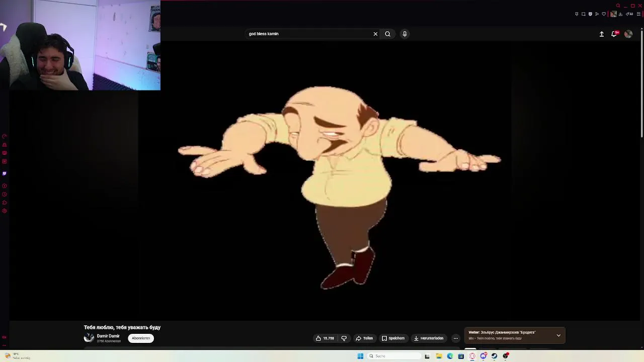The width and height of the screenshot is (644, 362).
Task: Click the browser tab search magnifier
Action: point(618,6)
